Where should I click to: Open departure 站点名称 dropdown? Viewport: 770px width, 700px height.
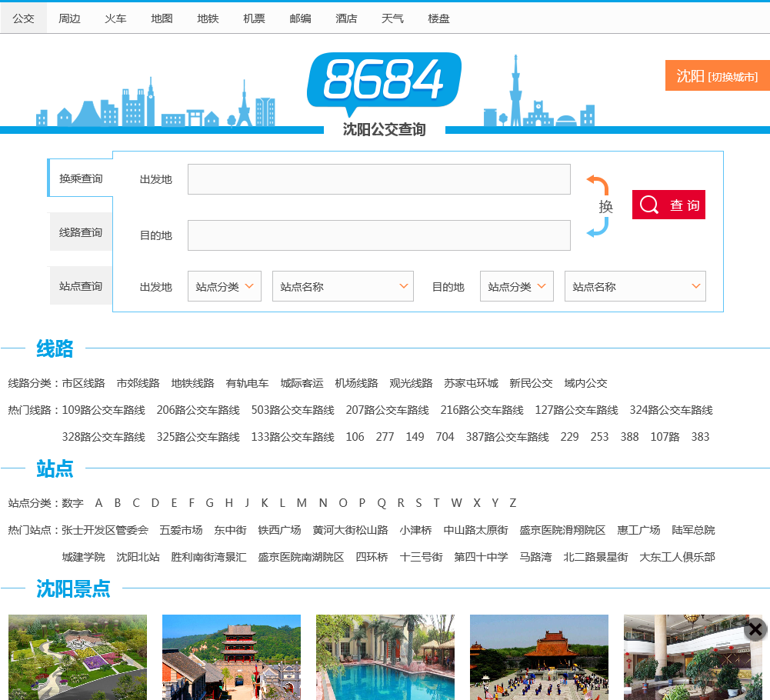(x=343, y=286)
